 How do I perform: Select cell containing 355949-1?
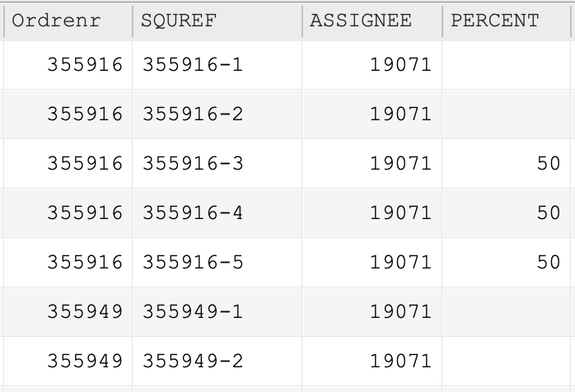coord(217,311)
